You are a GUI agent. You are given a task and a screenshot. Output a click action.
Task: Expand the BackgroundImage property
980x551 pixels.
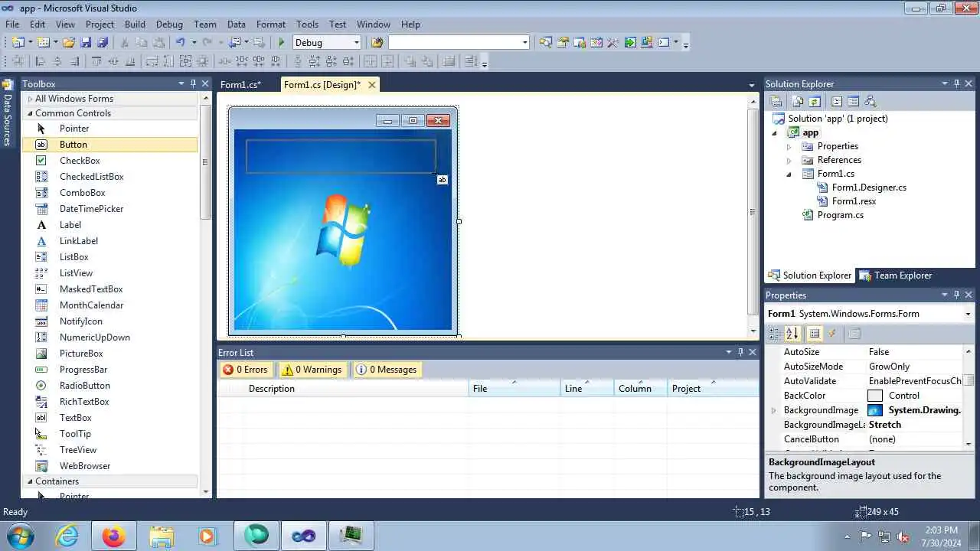(773, 411)
